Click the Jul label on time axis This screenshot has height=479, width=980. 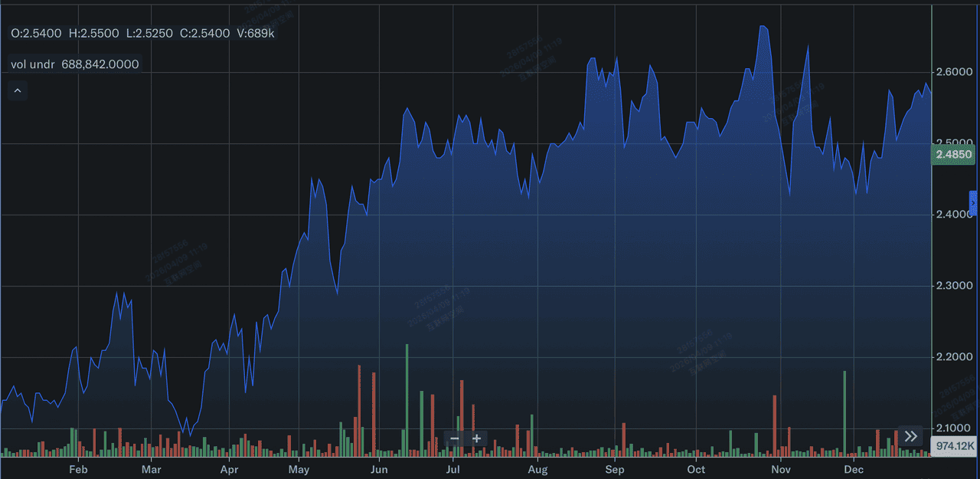[452, 469]
